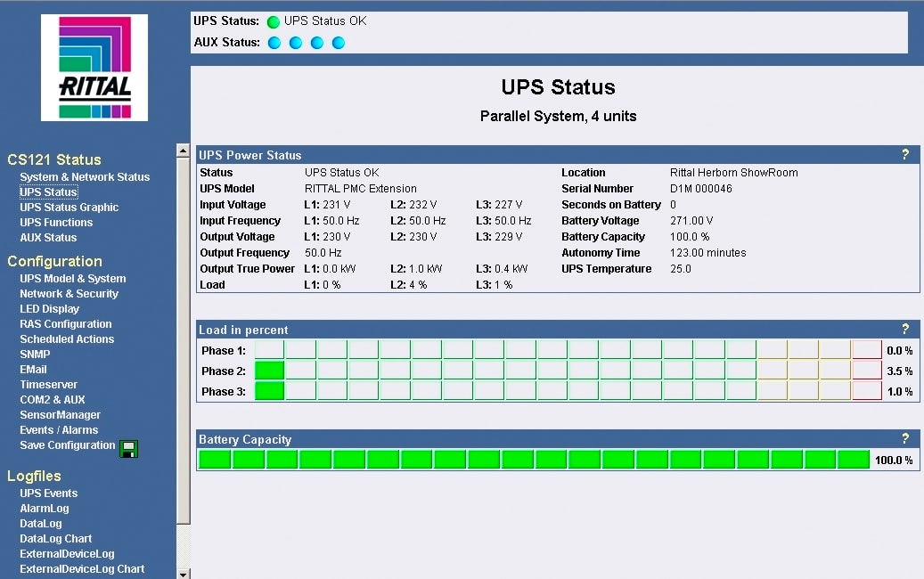Open UPS Model & System configuration
The image size is (924, 579).
[72, 278]
